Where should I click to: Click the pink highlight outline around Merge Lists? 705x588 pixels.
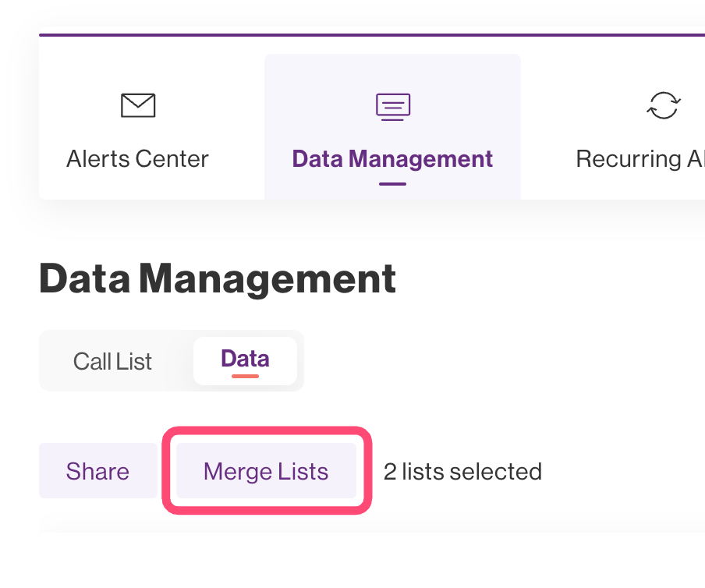coord(266,430)
